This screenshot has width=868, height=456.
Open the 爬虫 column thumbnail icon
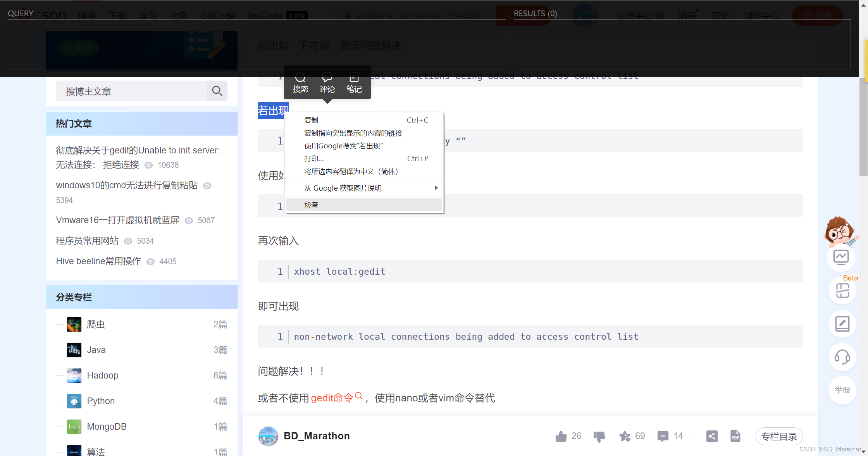click(74, 325)
